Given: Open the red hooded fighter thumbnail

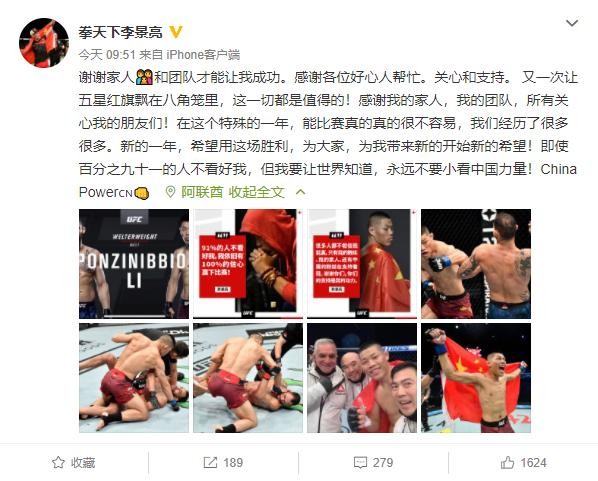Looking at the screenshot, I should pyautogui.click(x=248, y=264).
